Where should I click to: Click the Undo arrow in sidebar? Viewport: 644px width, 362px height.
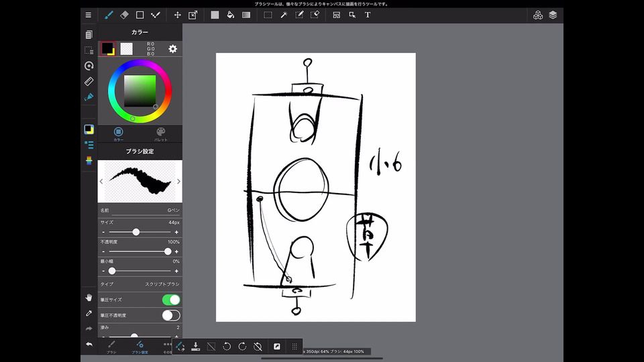89,345
